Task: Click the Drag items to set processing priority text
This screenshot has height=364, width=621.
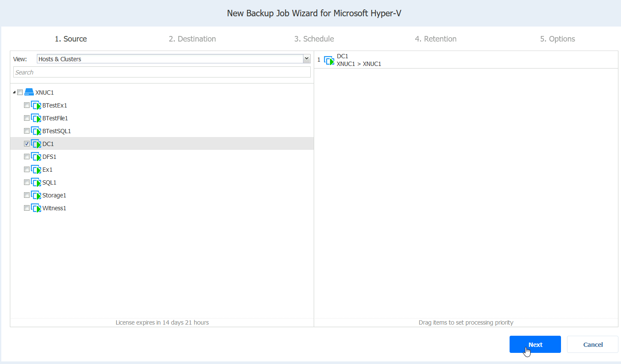Action: click(x=466, y=322)
